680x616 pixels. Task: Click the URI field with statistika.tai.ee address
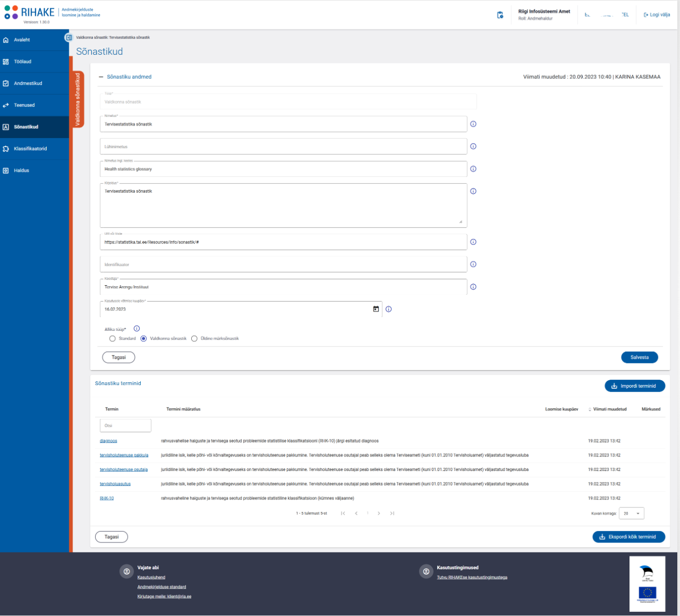pos(284,242)
